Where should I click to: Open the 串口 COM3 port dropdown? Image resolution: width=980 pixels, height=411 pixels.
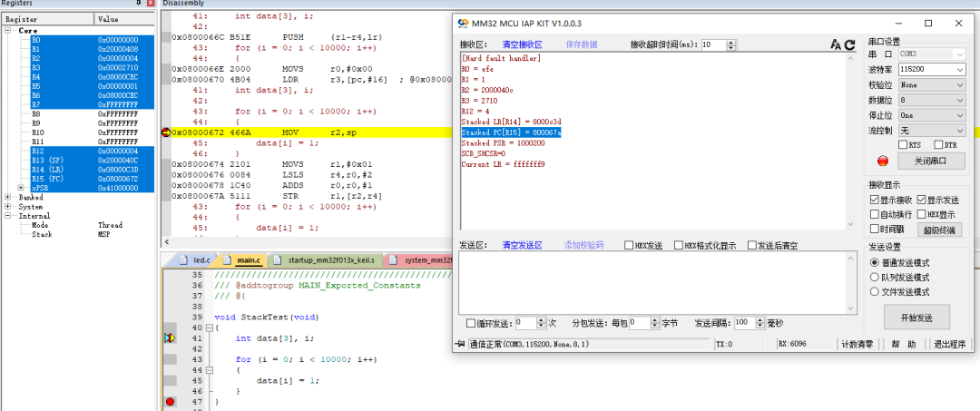coord(960,54)
